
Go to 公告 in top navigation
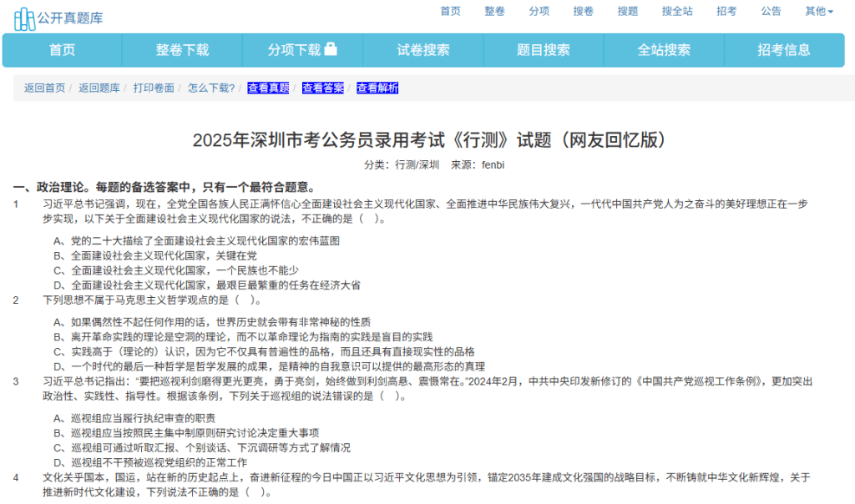771,11
